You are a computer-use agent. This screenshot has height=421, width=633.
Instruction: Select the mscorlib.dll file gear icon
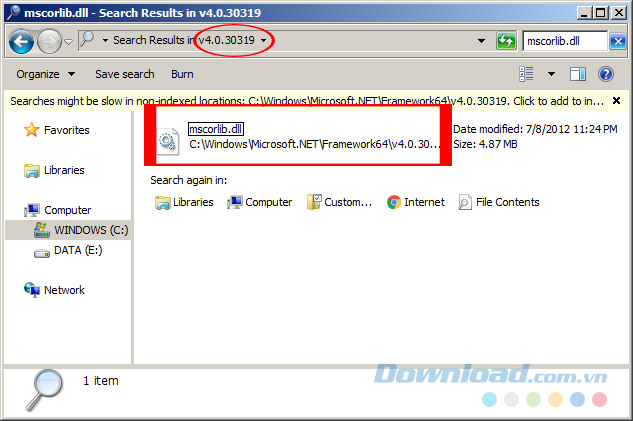click(x=168, y=141)
